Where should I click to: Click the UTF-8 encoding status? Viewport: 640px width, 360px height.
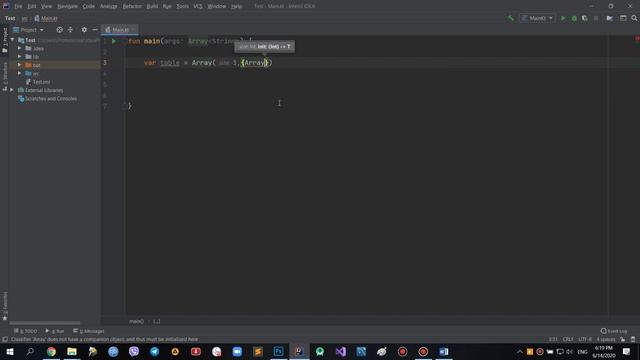tap(585, 339)
